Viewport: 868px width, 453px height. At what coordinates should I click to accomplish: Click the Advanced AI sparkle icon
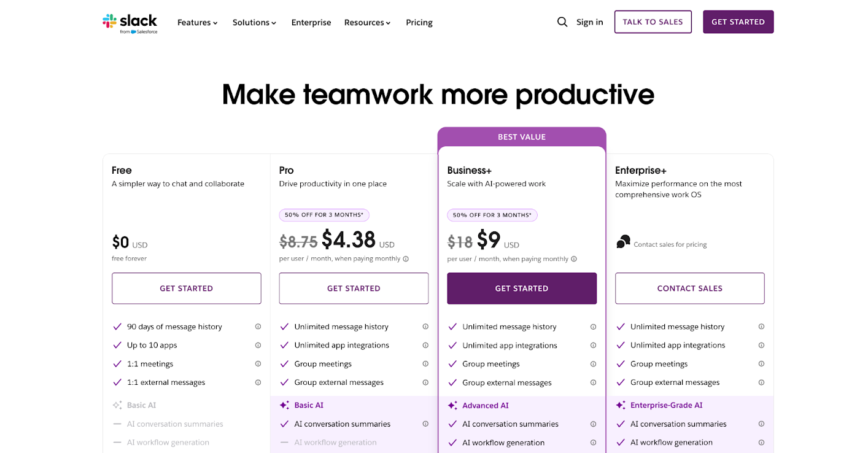(452, 406)
